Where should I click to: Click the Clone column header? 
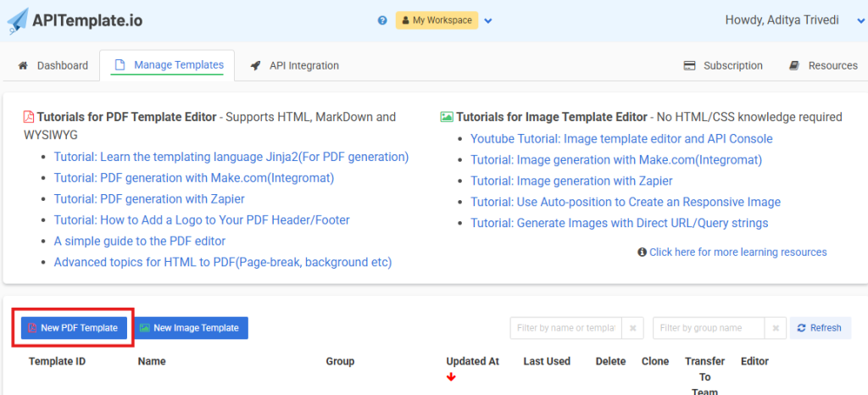click(655, 361)
